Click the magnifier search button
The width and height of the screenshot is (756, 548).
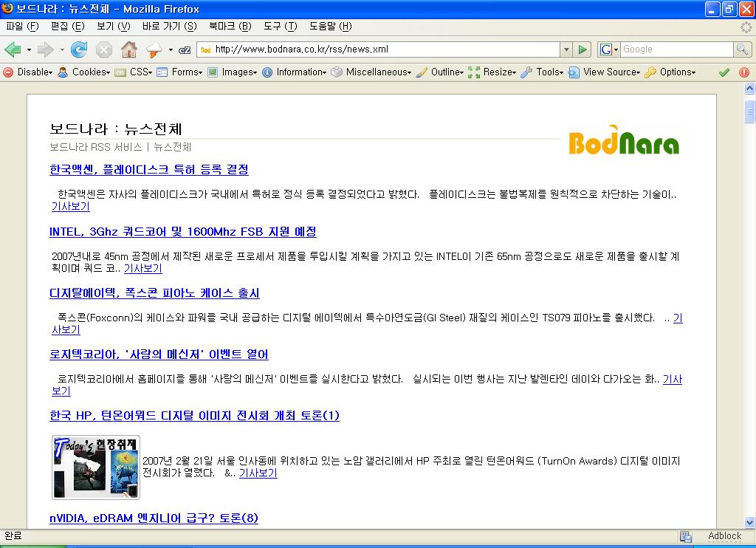coord(743,49)
